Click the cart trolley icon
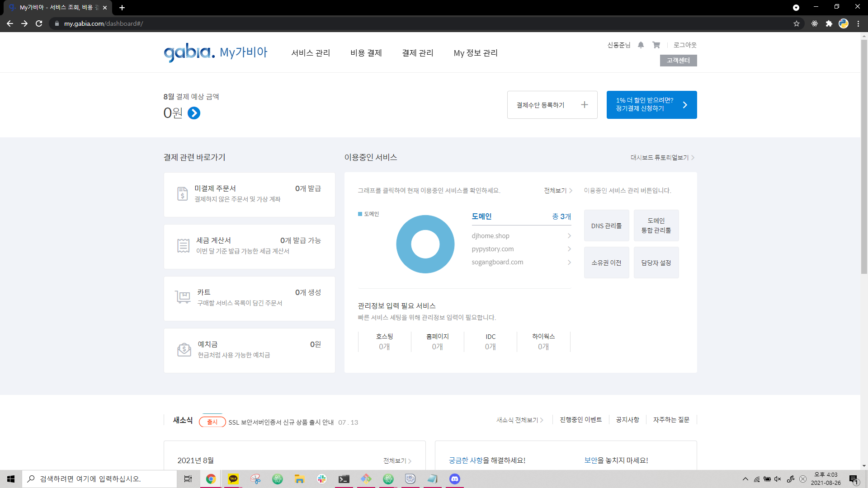868x488 pixels. [x=183, y=297]
